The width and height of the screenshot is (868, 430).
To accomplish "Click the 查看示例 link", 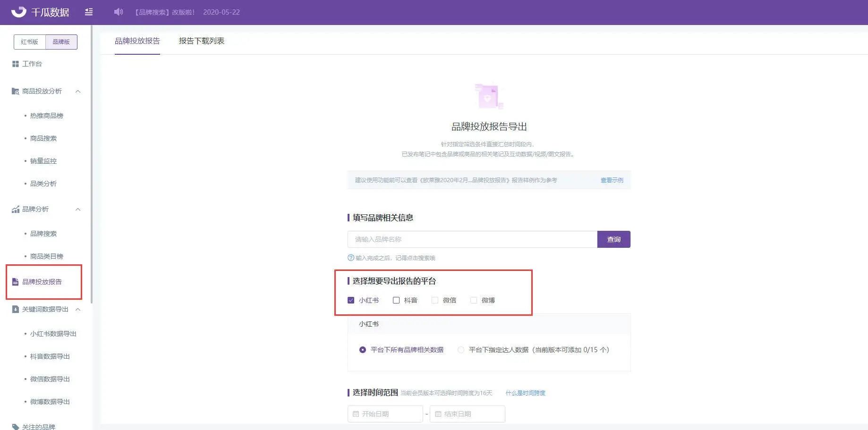I will (612, 180).
